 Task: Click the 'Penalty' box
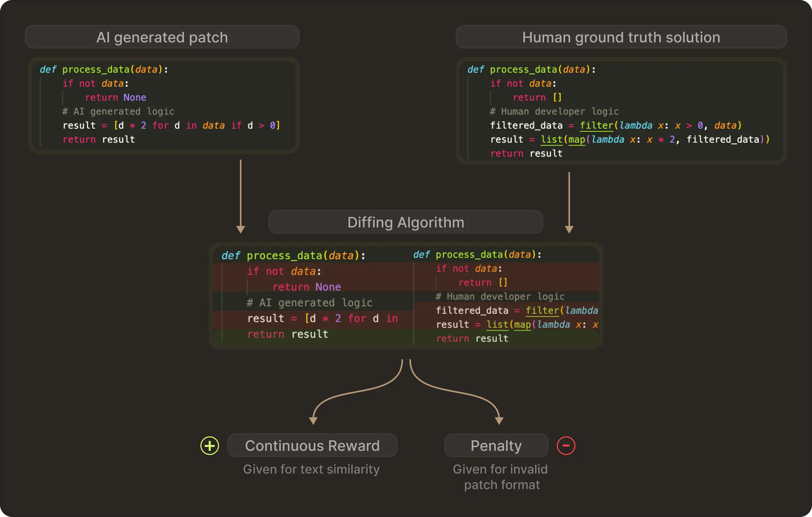coord(496,446)
